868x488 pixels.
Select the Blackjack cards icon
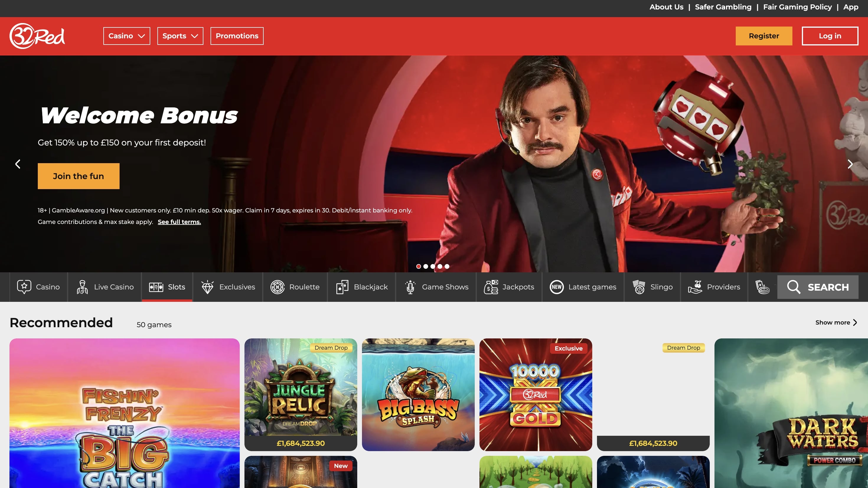coord(342,287)
